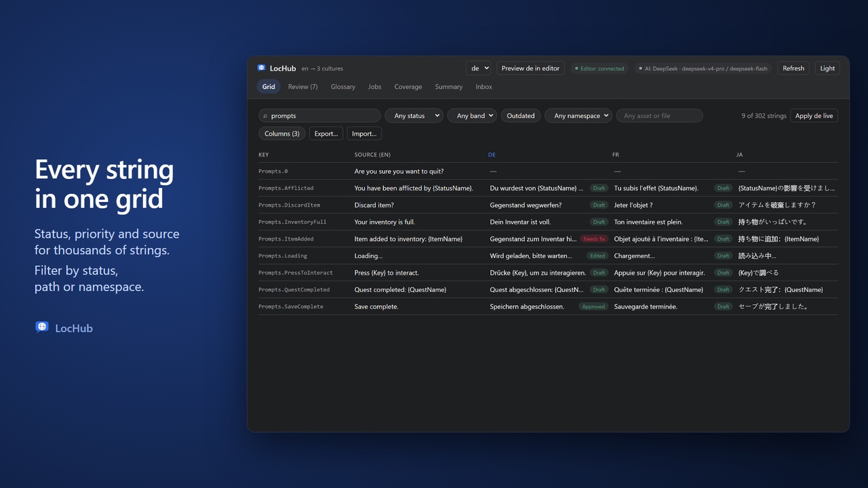
Task: Switch to the Summary tab
Action: coord(449,87)
